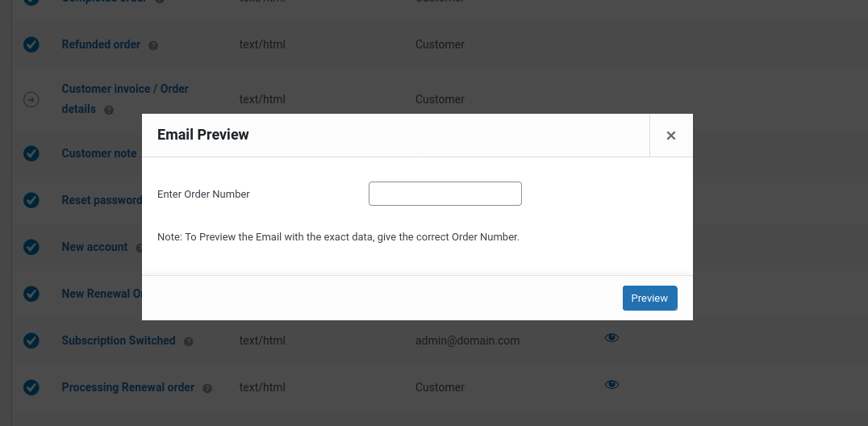Screen dimensions: 868x426
Task: Click the Subscription Switched enabled checkmark icon
Action: coord(31,340)
